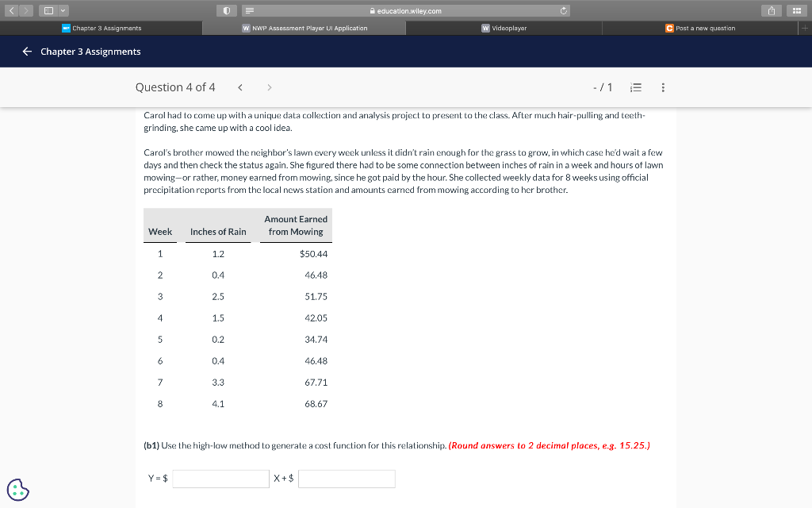
Task: Switch to Post a new question tab
Action: tap(700, 28)
